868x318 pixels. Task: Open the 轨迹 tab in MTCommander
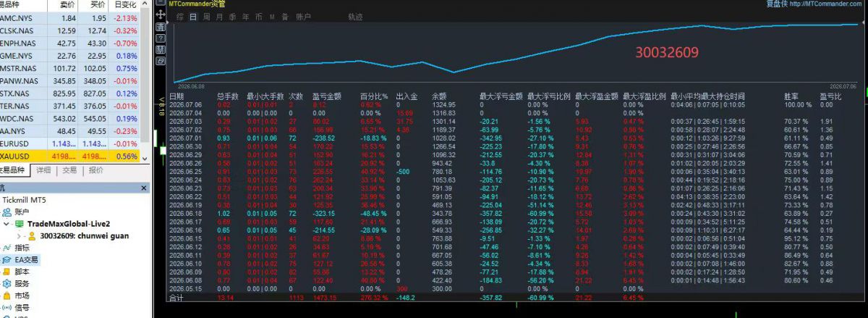[x=355, y=17]
